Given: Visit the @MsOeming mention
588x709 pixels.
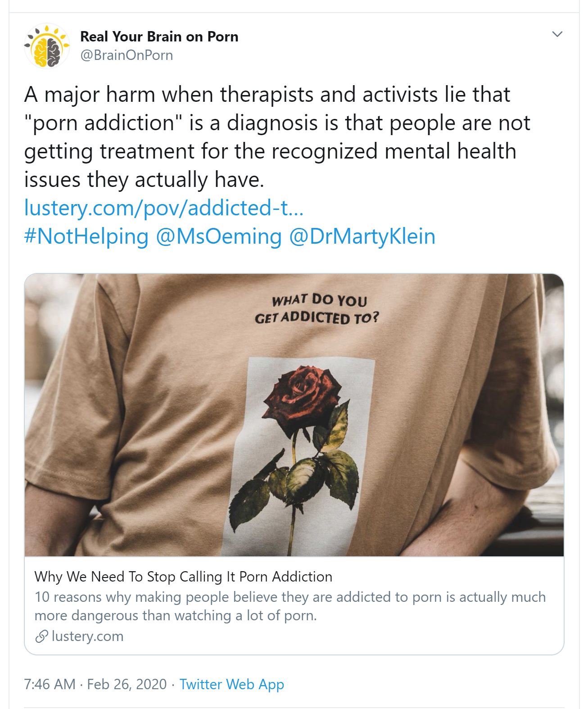Looking at the screenshot, I should pos(219,236).
